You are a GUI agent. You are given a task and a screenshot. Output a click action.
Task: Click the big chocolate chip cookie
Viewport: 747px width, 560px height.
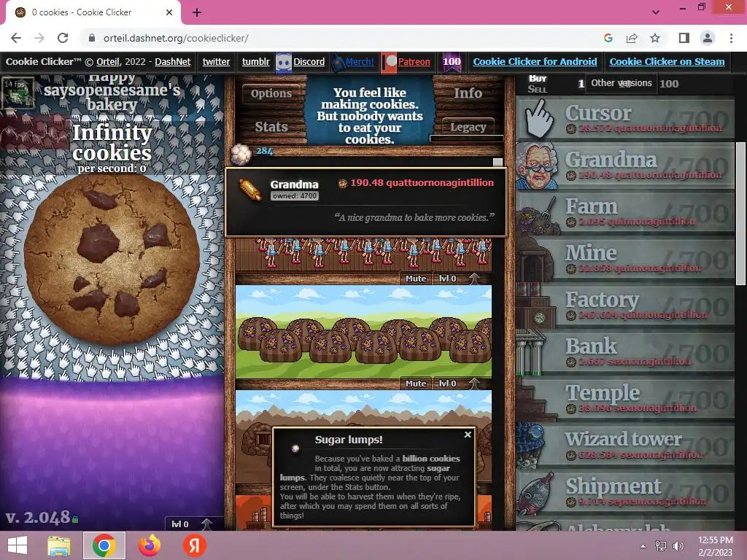(x=112, y=260)
